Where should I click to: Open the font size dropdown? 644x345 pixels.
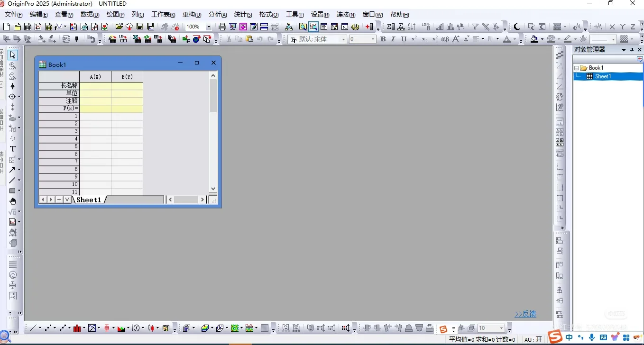point(373,39)
